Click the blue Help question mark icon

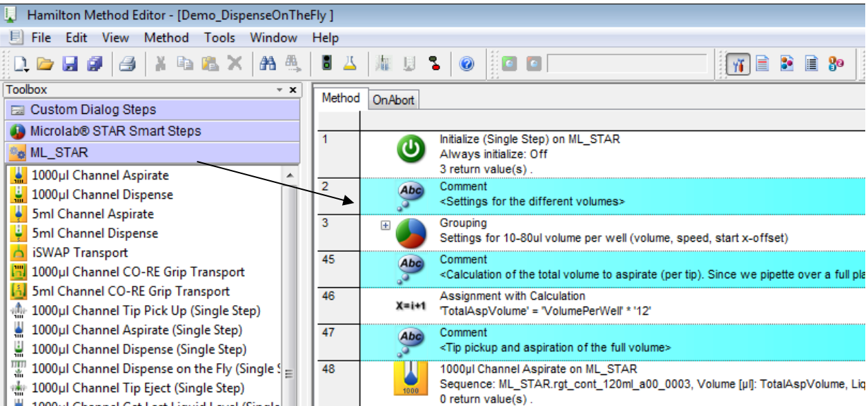point(467,64)
